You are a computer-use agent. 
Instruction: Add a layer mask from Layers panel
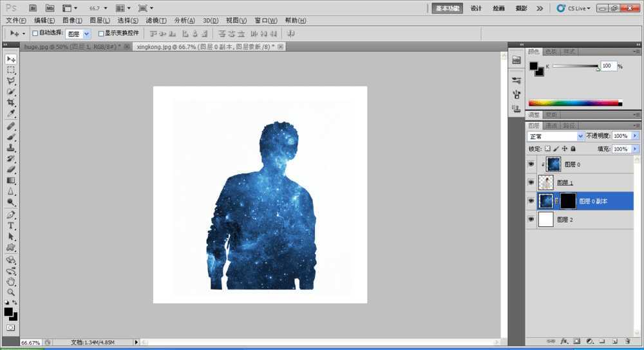pos(576,340)
